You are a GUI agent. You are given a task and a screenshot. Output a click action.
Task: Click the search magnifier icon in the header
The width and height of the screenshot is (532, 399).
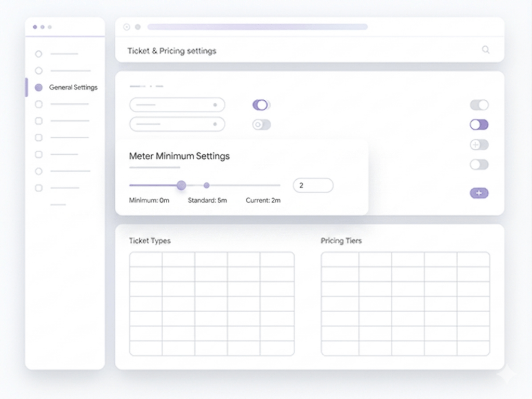[486, 50]
